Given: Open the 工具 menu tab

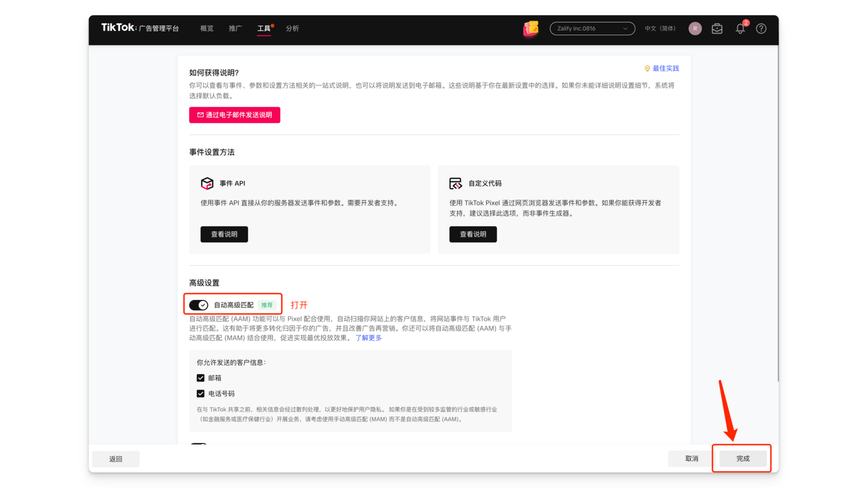Looking at the screenshot, I should click(x=264, y=29).
